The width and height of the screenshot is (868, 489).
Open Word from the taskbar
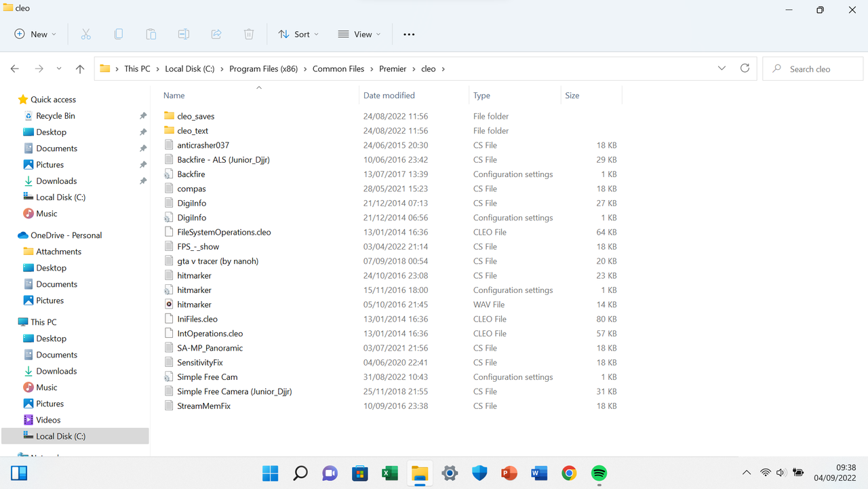tap(539, 473)
